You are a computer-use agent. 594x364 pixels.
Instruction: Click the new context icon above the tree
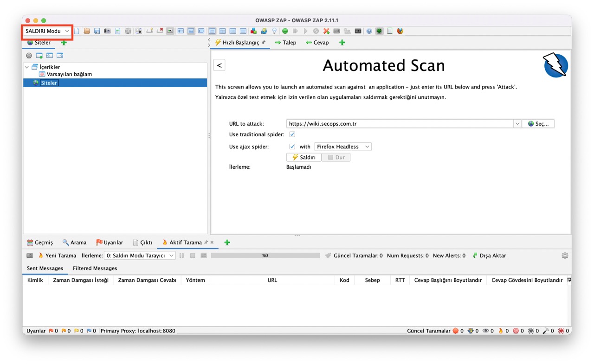tap(39, 56)
